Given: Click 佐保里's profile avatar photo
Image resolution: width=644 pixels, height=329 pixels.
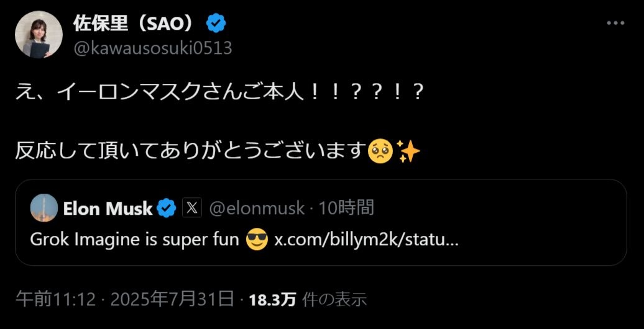Looking at the screenshot, I should (39, 35).
